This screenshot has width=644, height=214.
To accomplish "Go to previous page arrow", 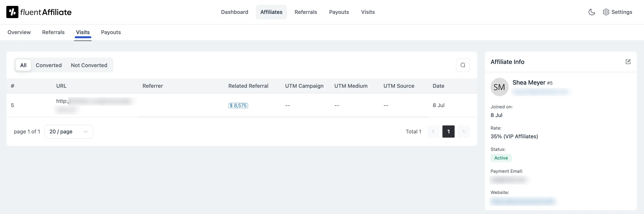I will tap(433, 131).
